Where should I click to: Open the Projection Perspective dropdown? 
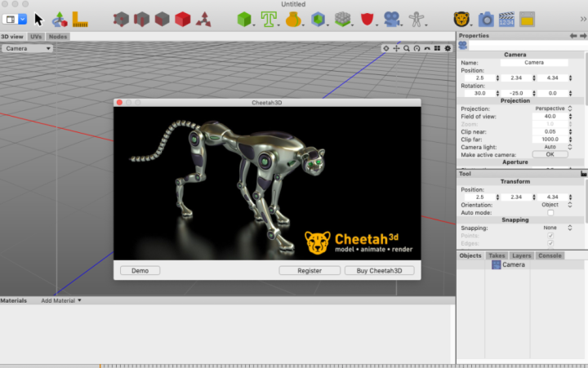(553, 109)
